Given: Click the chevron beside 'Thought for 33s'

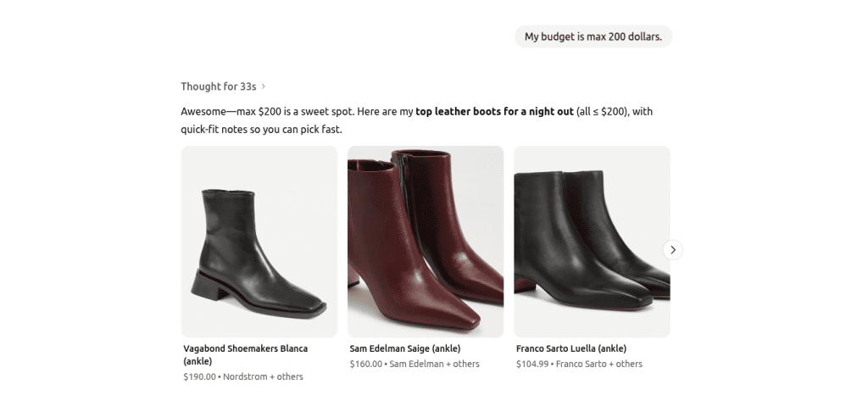Looking at the screenshot, I should coord(264,86).
